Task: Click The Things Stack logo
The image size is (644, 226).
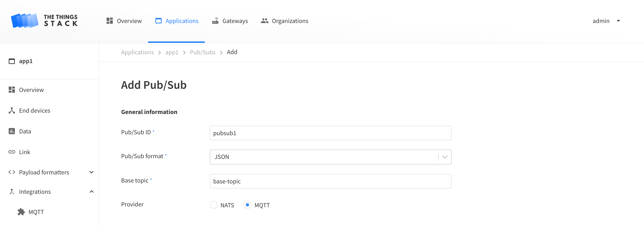Action: tap(44, 21)
